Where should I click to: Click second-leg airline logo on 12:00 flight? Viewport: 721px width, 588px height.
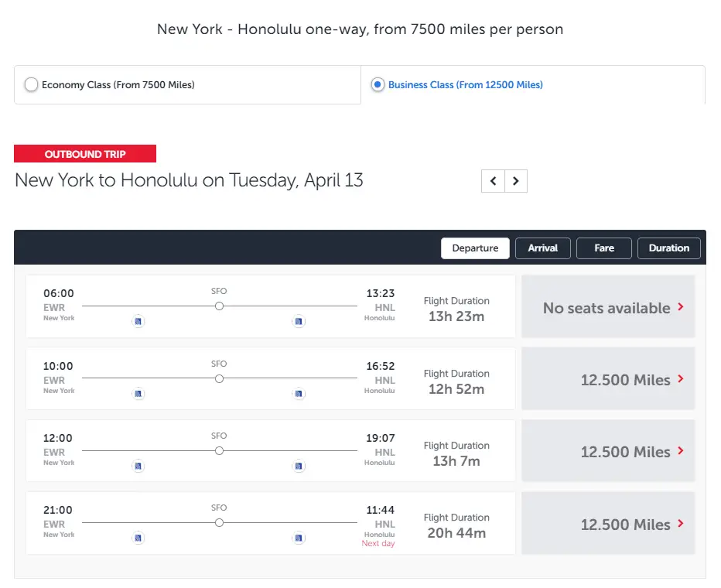click(x=299, y=466)
